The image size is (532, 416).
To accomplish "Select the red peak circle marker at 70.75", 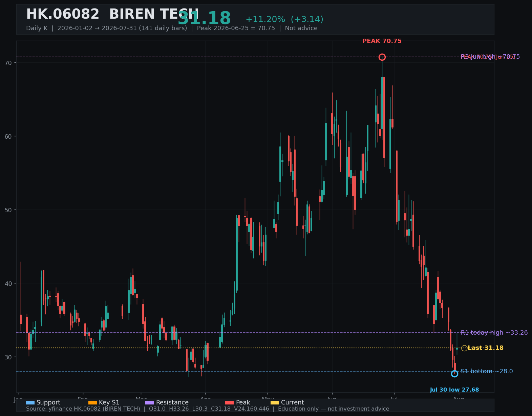I will [382, 57].
